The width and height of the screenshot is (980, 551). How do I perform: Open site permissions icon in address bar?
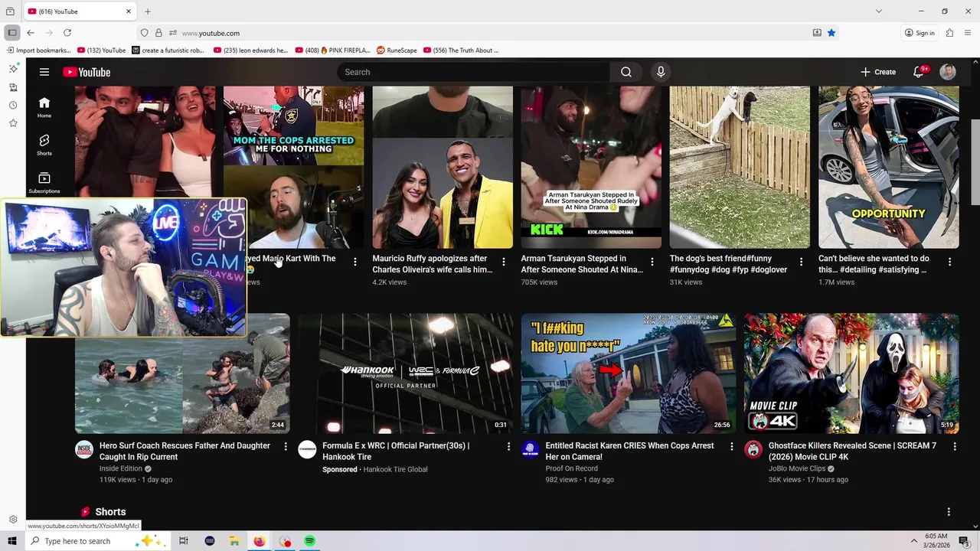point(172,33)
